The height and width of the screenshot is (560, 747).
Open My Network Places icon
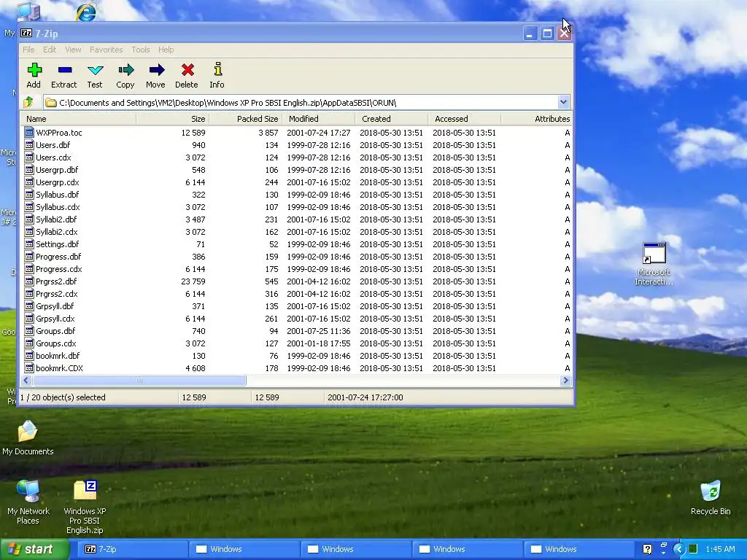[x=28, y=502]
